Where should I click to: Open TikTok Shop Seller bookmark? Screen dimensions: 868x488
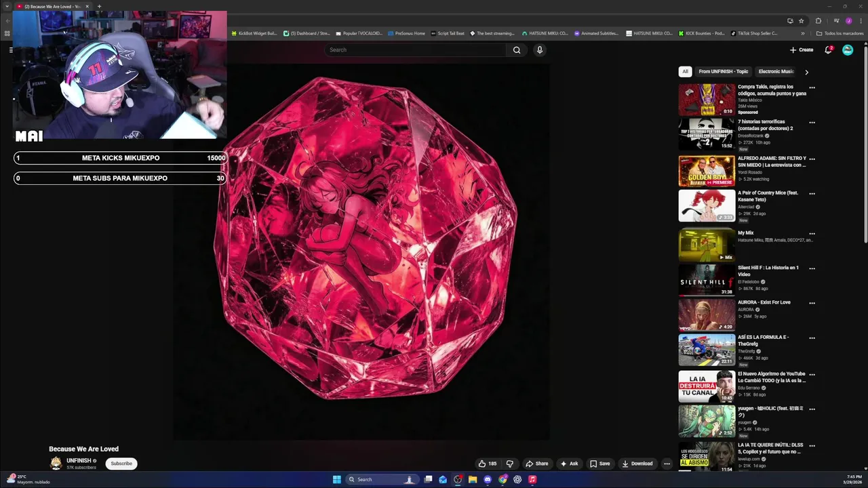pos(754,33)
